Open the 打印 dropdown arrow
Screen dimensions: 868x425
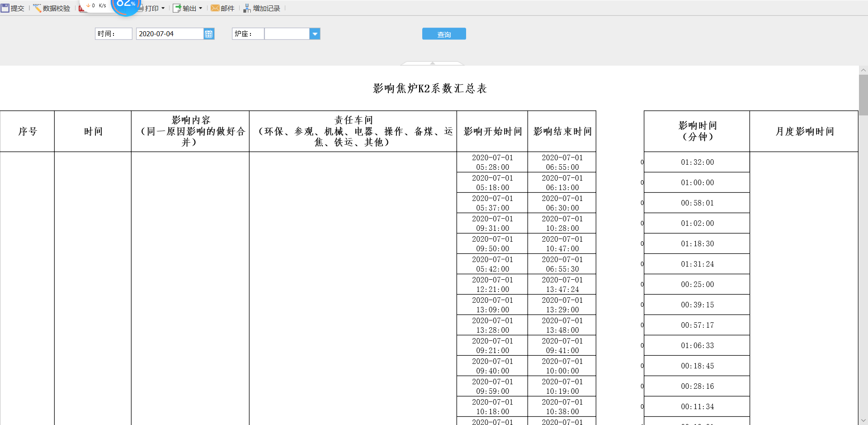(x=163, y=8)
